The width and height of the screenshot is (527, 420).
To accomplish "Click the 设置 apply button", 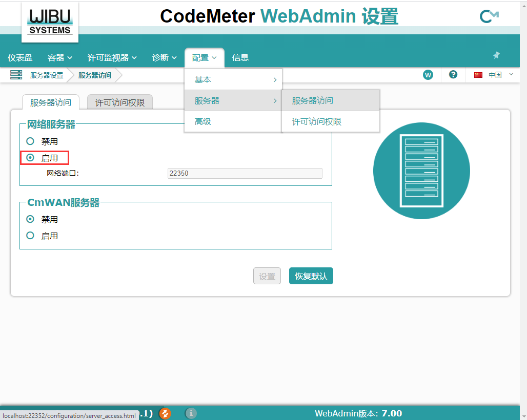I will [x=267, y=276].
